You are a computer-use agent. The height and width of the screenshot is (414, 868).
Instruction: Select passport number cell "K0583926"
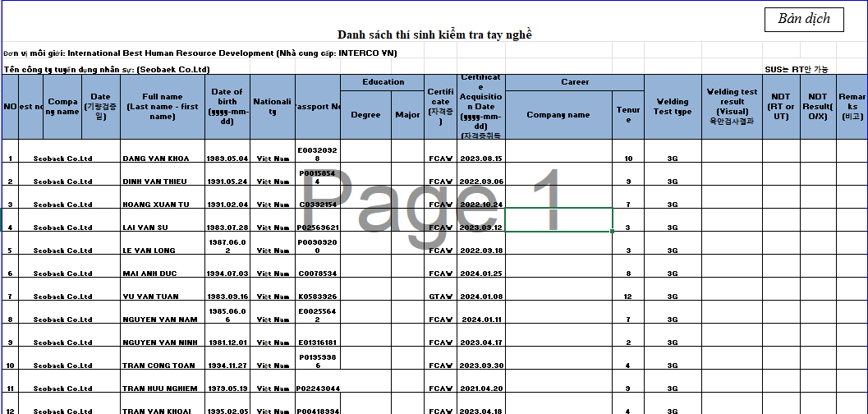click(317, 296)
